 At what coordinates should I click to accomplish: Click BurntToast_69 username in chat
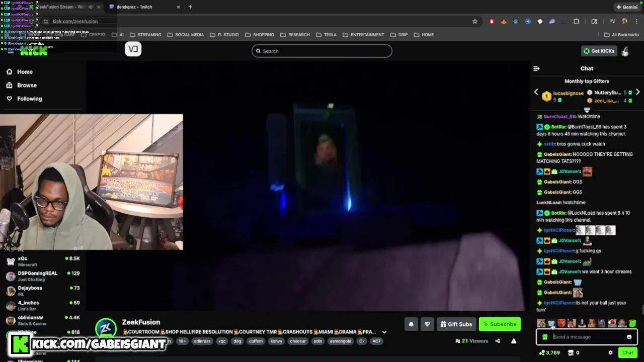(559, 116)
